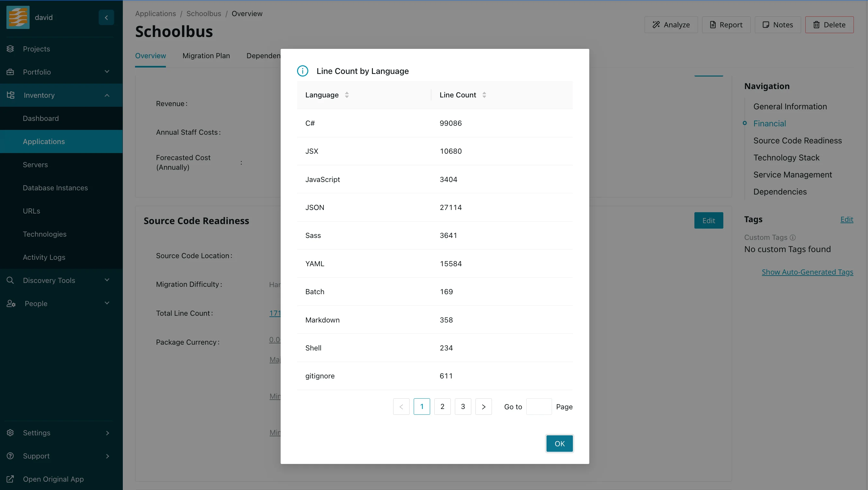
Task: Click Edit in Source Code Readiness section
Action: [709, 220]
